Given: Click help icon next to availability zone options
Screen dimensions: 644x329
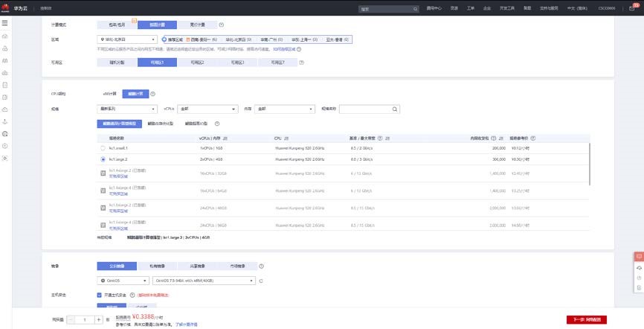Looking at the screenshot, I should [x=301, y=63].
